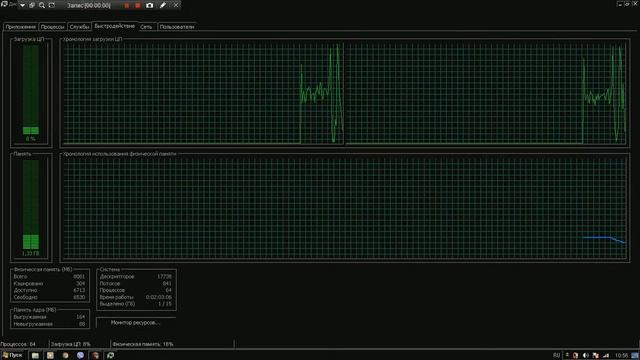Click the recorder logo icon at top-left
This screenshot has height=360, width=640.
tap(4, 4)
